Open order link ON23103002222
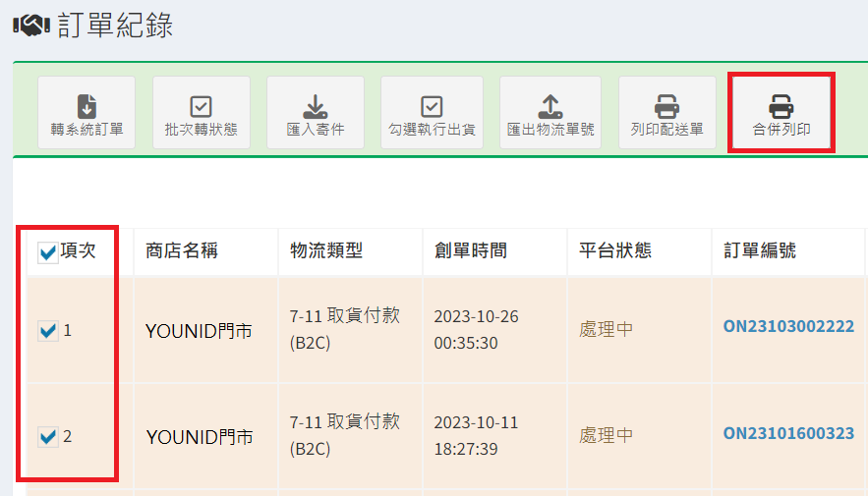Screen dimensions: 868x496 coord(788,327)
